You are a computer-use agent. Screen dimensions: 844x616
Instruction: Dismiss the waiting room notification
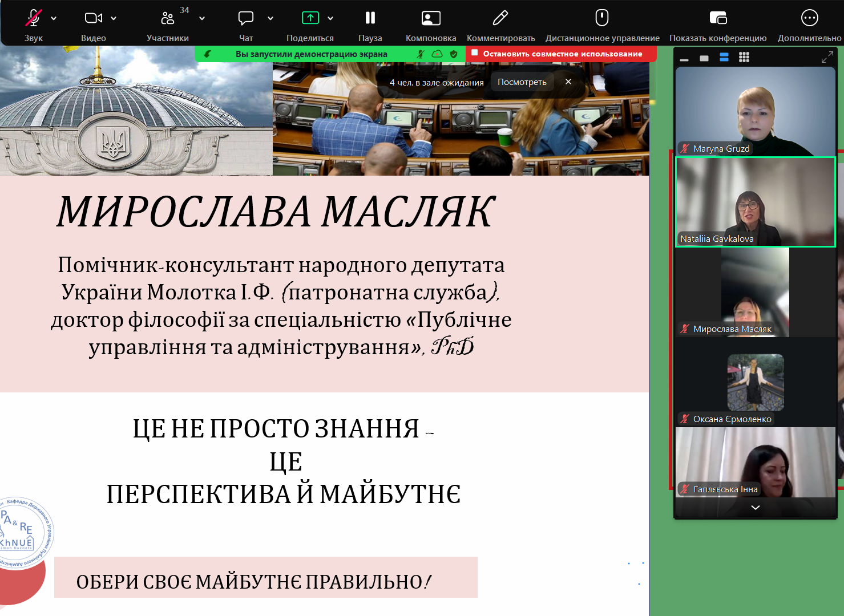[568, 82]
